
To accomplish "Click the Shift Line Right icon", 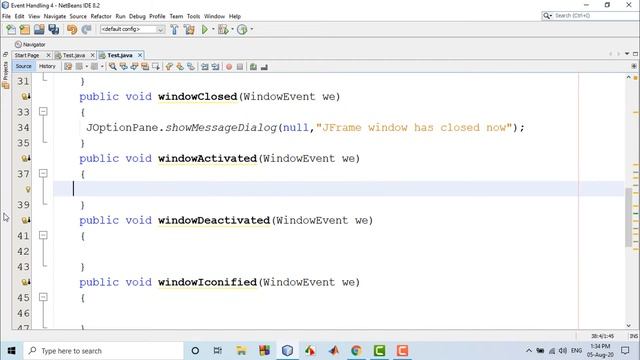I will [x=215, y=67].
